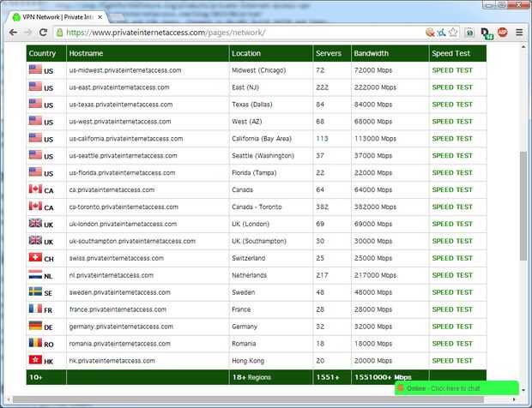Click the green padlock security icon
Image resolution: width=532 pixels, height=408 pixels.
pos(60,33)
